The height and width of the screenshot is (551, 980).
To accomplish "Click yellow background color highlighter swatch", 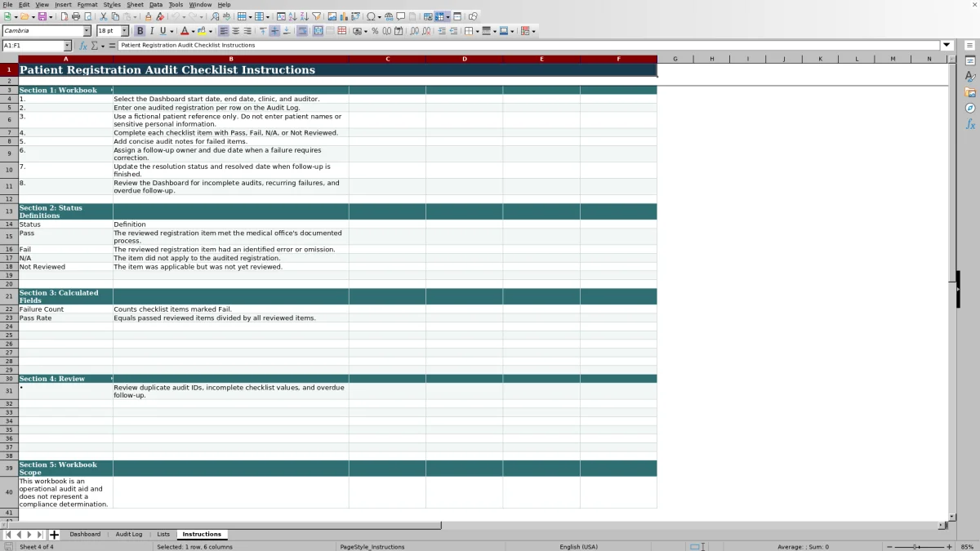I will pyautogui.click(x=203, y=31).
